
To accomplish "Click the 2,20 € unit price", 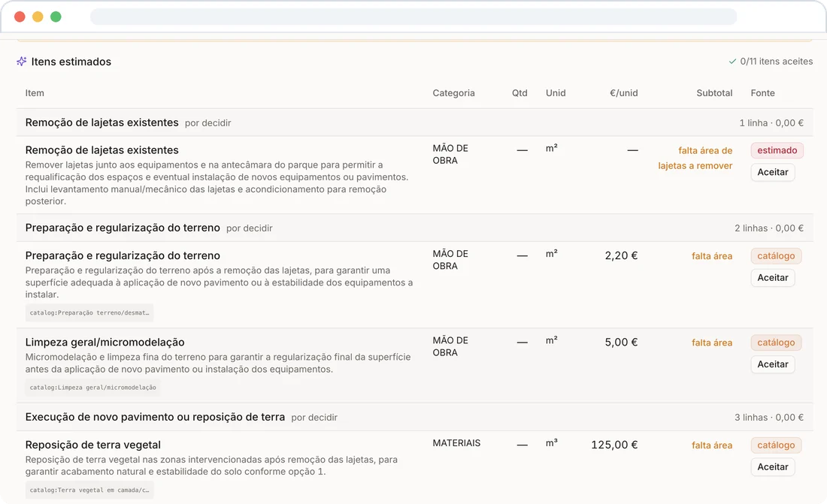I will tap(621, 255).
